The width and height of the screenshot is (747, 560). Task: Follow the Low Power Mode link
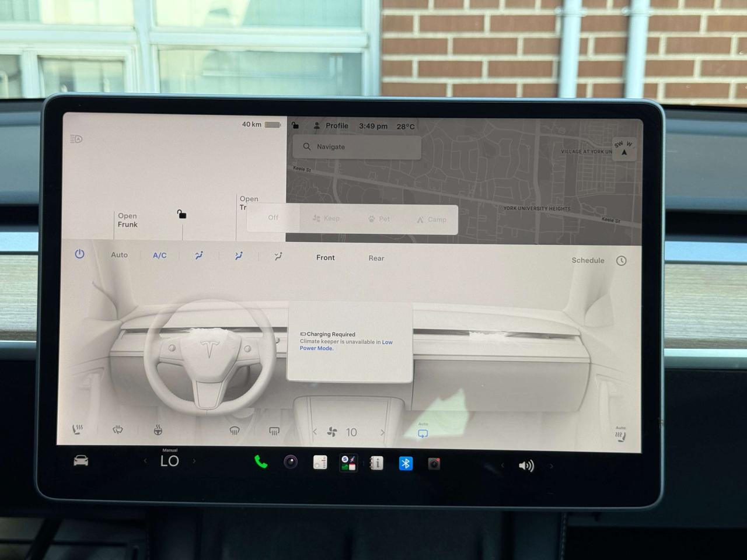[346, 345]
